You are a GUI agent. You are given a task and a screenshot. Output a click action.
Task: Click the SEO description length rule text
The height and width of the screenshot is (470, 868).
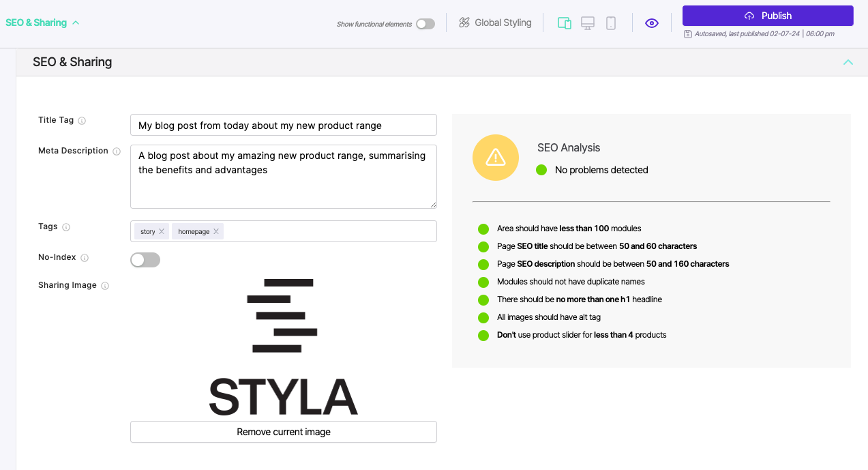[613, 264]
